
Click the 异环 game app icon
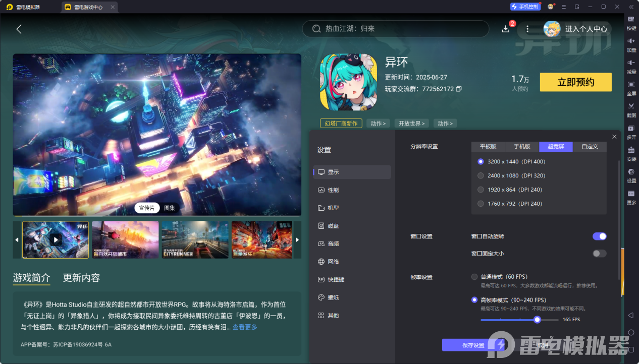[349, 82]
